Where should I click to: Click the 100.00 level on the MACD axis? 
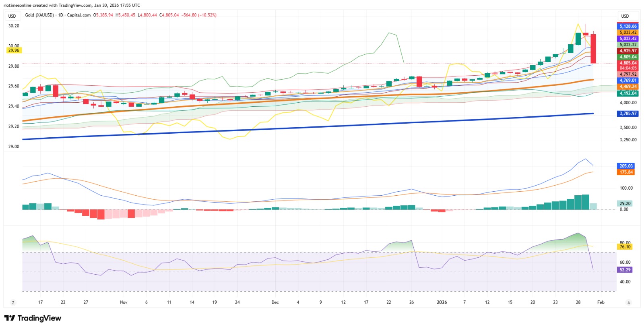click(x=626, y=188)
